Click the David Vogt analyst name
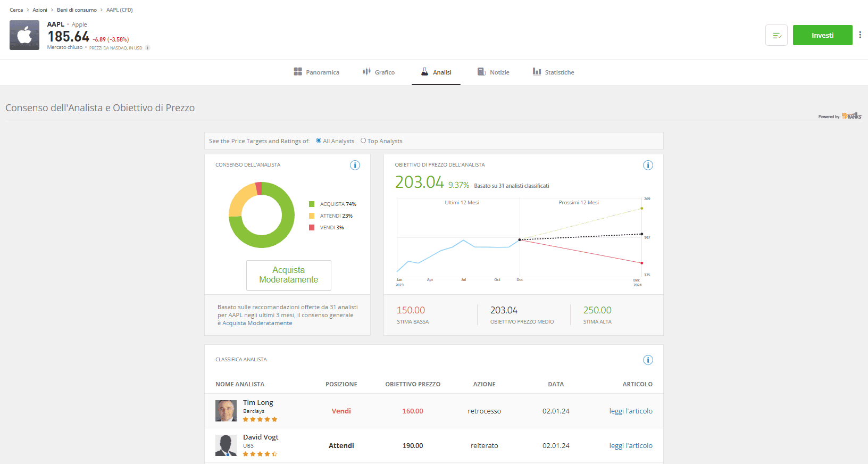Viewport: 868px width, 464px height. click(x=261, y=437)
